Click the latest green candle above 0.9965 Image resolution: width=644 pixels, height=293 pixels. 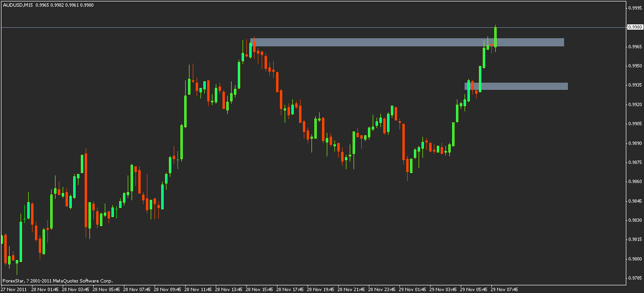496,37
